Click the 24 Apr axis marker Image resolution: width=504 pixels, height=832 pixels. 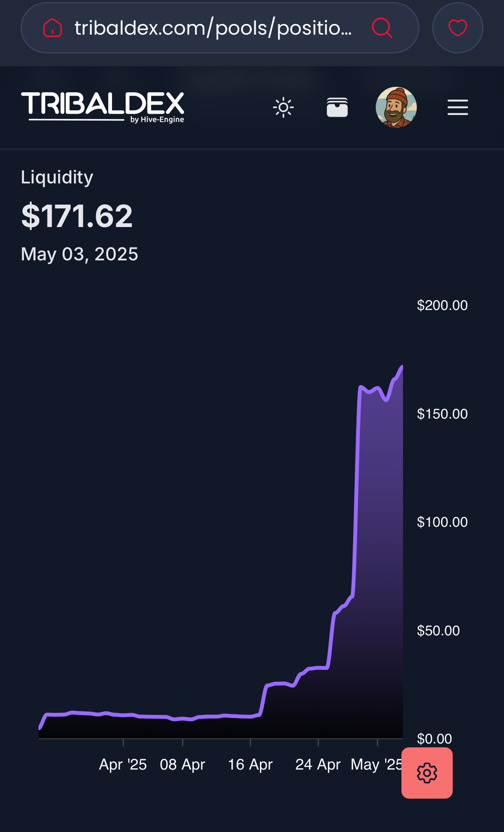coord(318,764)
